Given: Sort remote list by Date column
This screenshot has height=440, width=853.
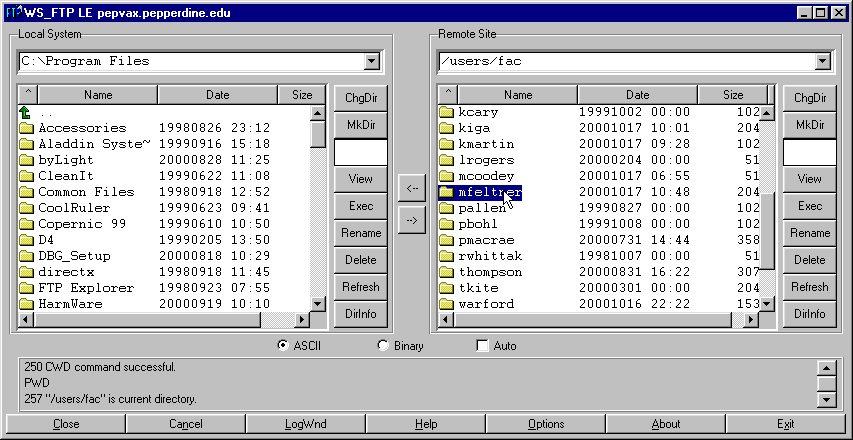Looking at the screenshot, I should tap(638, 95).
